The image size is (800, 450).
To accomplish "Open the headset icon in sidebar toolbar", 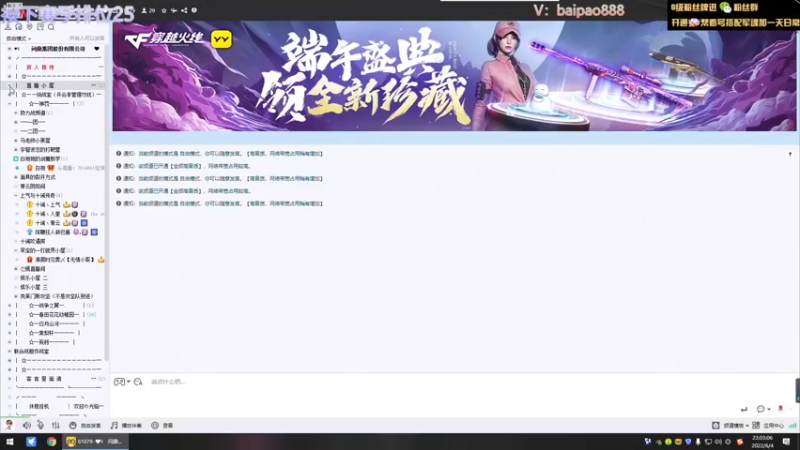I will pyautogui.click(x=19, y=27).
